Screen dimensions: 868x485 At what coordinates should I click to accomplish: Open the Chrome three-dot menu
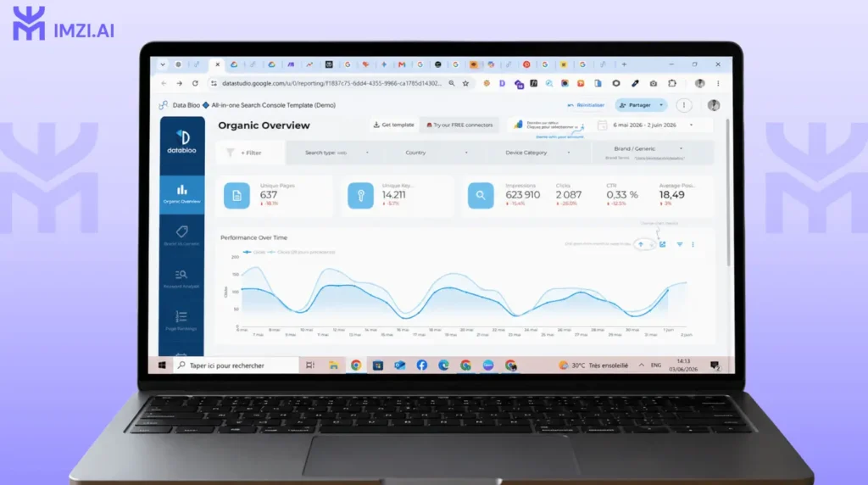pos(718,84)
